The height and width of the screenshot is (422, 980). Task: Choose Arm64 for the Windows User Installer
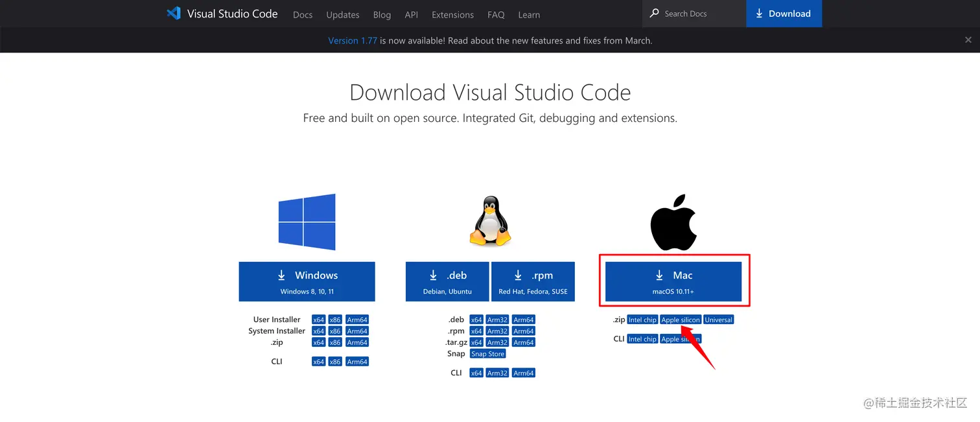coord(357,320)
